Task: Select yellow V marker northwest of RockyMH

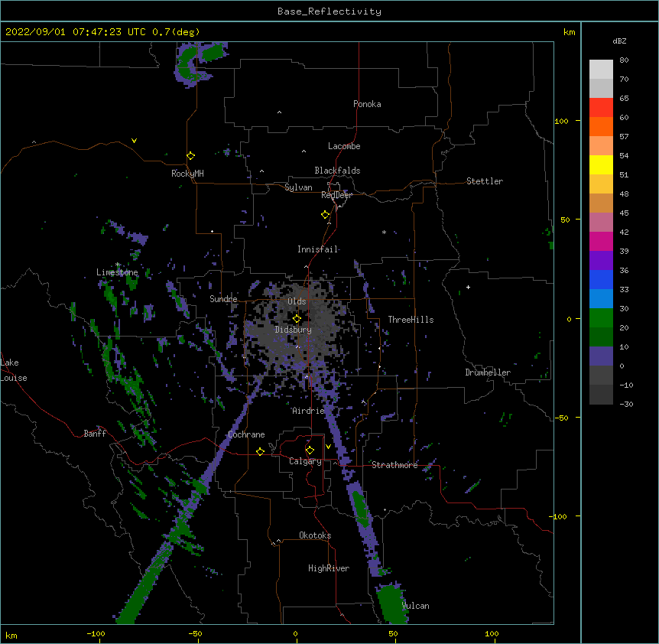Action: click(x=134, y=141)
